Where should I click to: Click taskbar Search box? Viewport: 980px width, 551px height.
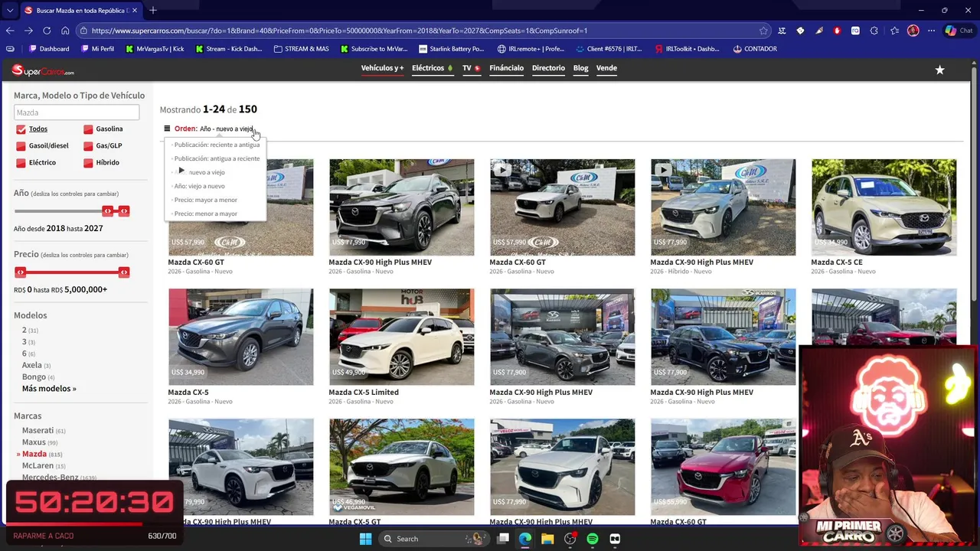tap(433, 539)
